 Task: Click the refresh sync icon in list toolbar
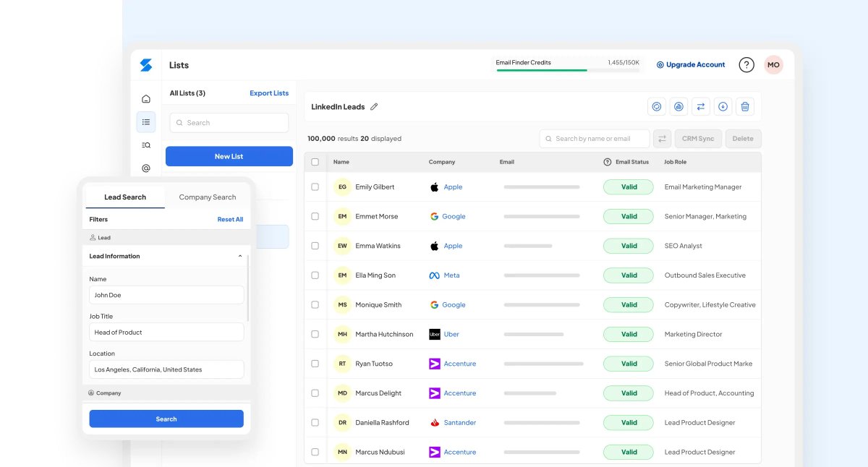pyautogui.click(x=657, y=106)
